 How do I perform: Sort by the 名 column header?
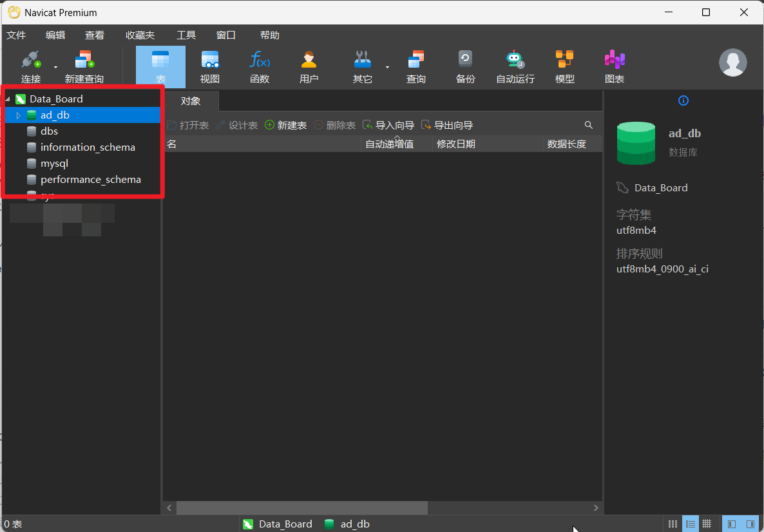click(262, 144)
